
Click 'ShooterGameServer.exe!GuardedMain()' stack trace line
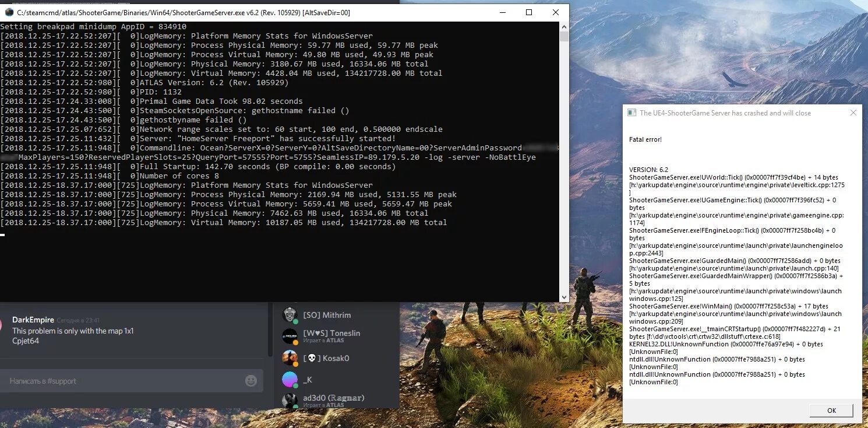tap(735, 261)
